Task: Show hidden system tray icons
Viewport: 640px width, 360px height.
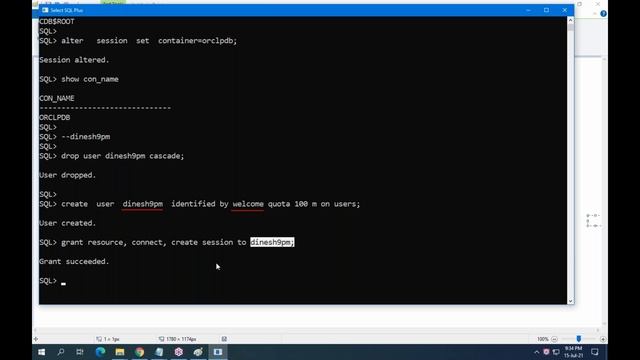Action: [x=537, y=352]
